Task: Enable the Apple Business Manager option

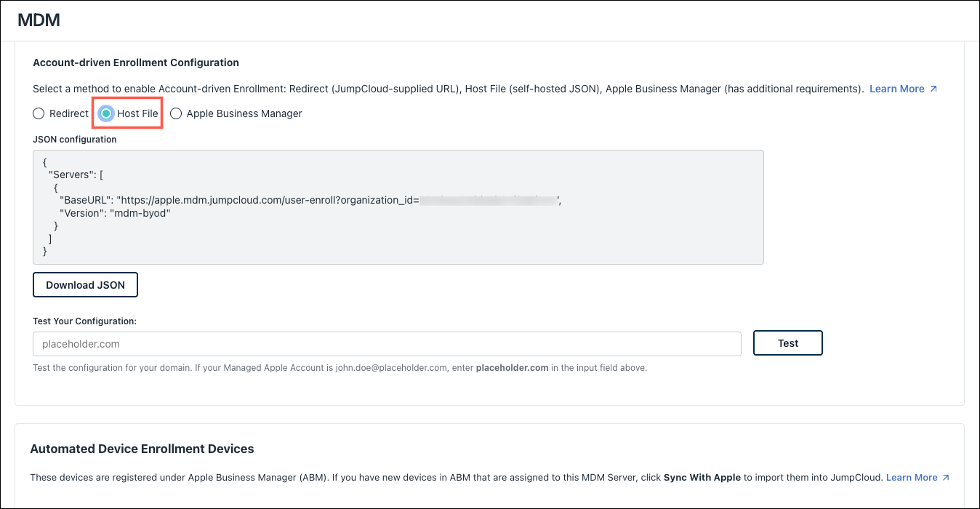Action: [x=176, y=113]
